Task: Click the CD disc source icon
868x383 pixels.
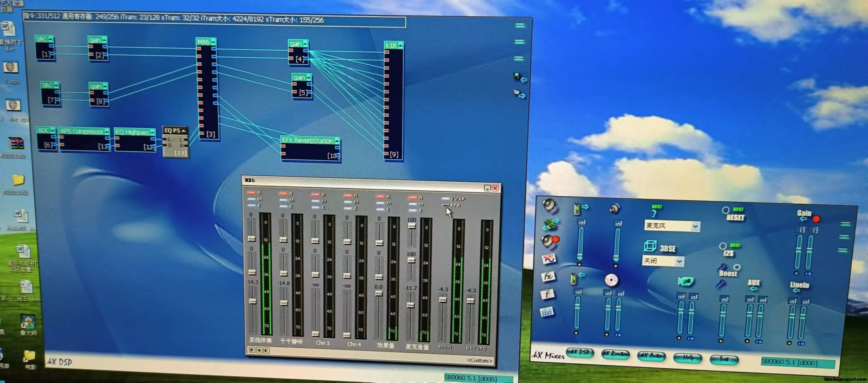Action: [x=611, y=280]
